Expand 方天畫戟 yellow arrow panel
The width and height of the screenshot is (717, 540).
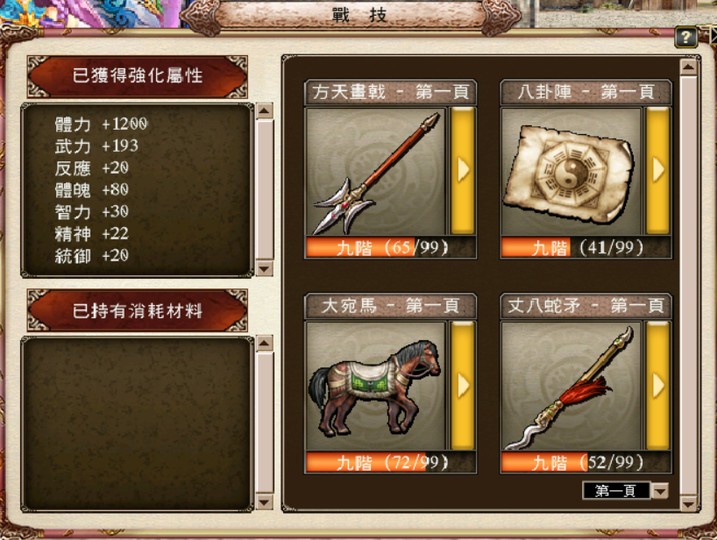(x=463, y=171)
